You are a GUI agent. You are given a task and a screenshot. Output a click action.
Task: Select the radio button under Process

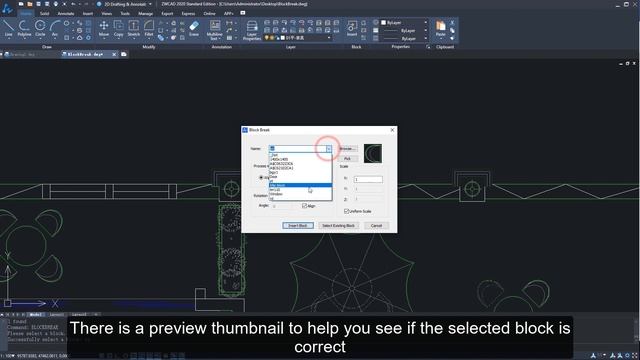(x=261, y=178)
